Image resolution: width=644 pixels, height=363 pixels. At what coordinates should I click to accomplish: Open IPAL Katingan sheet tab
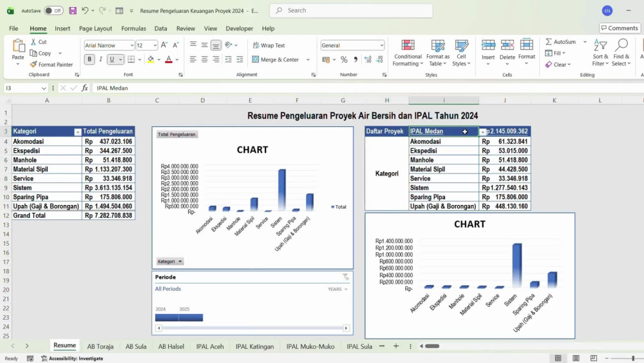[254, 346]
